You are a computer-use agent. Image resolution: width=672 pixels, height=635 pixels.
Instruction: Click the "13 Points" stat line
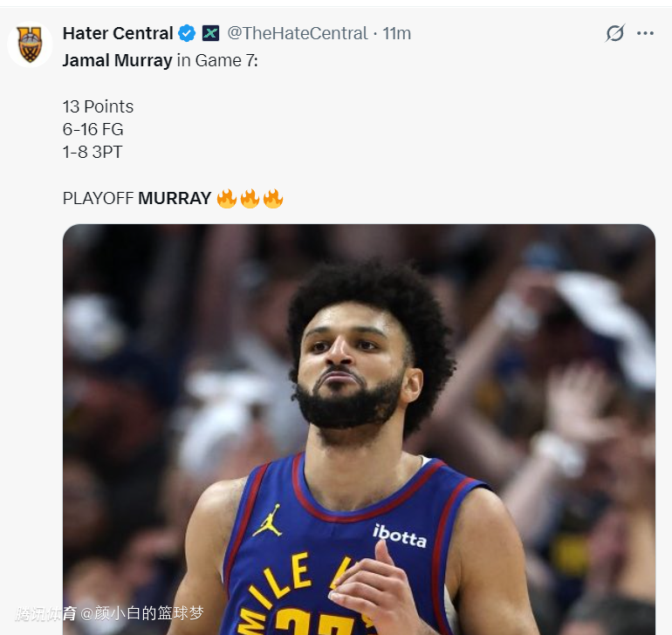coord(98,106)
